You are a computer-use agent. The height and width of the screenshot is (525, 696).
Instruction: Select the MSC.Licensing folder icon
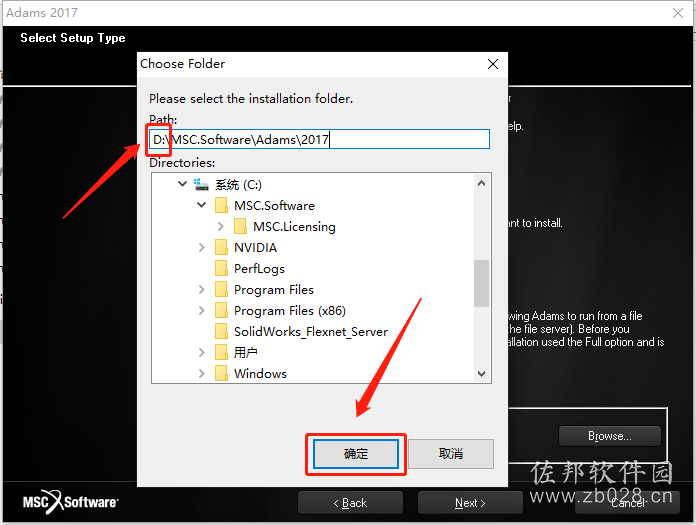[x=240, y=226]
